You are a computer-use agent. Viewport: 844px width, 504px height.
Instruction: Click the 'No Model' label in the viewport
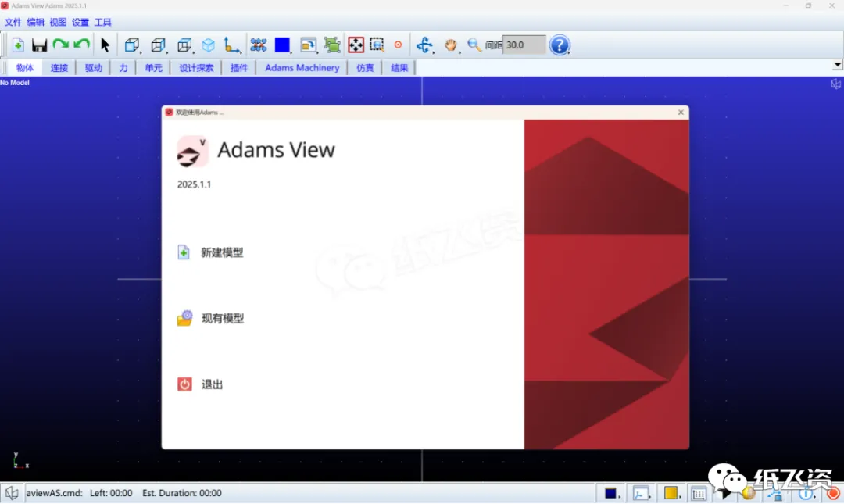tap(15, 83)
